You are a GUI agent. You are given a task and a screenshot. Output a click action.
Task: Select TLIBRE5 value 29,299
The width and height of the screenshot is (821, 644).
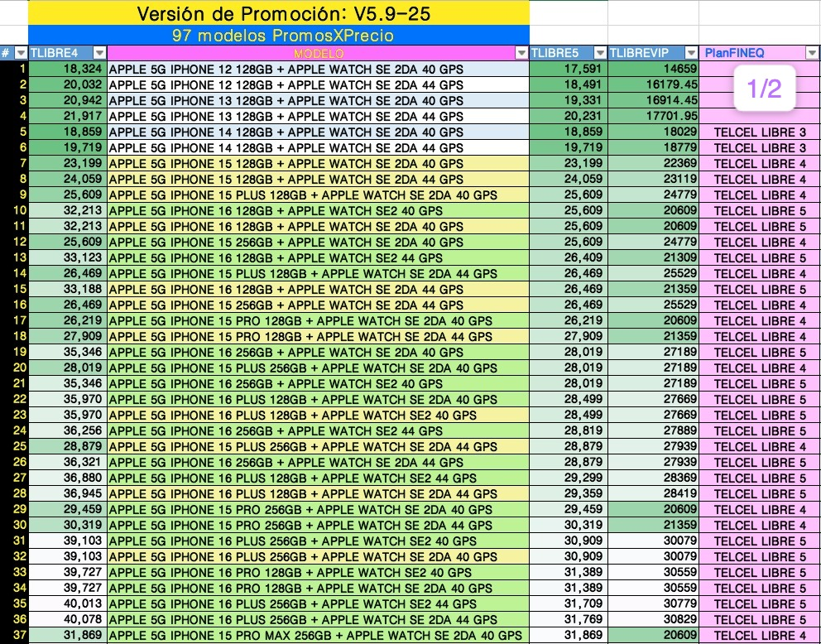pos(569,478)
